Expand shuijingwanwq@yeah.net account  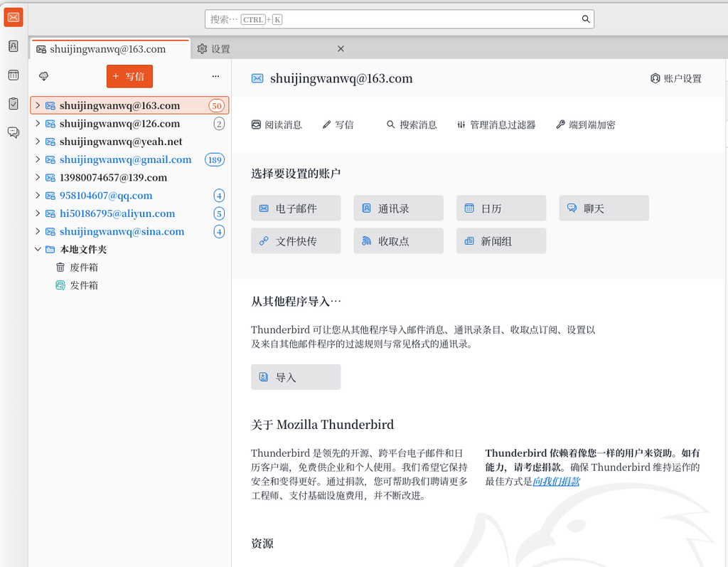pyautogui.click(x=38, y=142)
